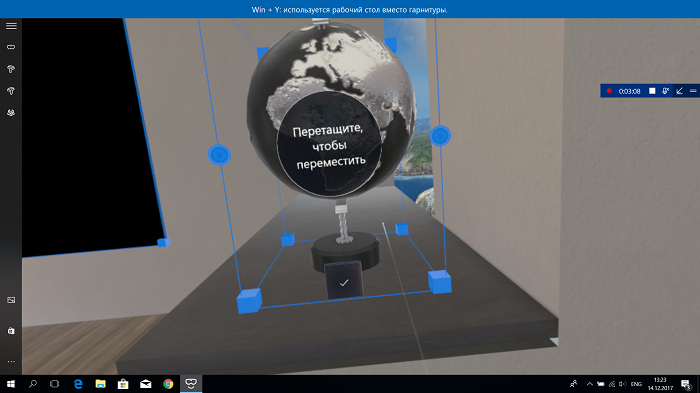Image resolution: width=700 pixels, height=393 pixels.
Task: Open the hamburger menu in the portal sidebar
Action: pyautogui.click(x=11, y=26)
